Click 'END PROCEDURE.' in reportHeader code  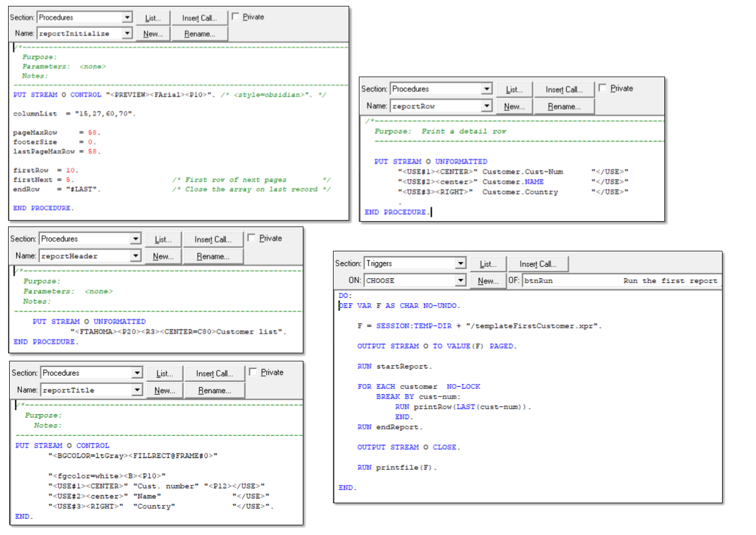[46, 342]
